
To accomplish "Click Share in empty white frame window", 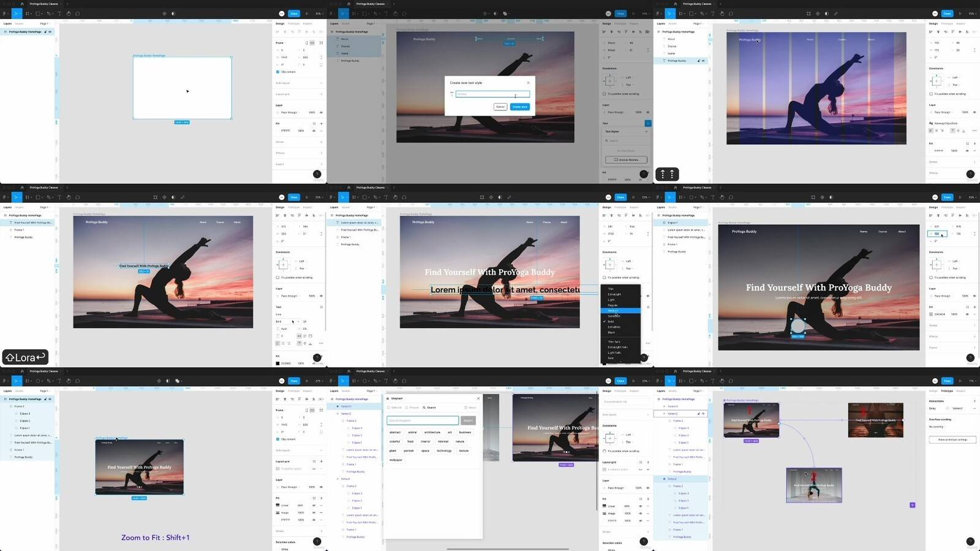I will click(294, 13).
